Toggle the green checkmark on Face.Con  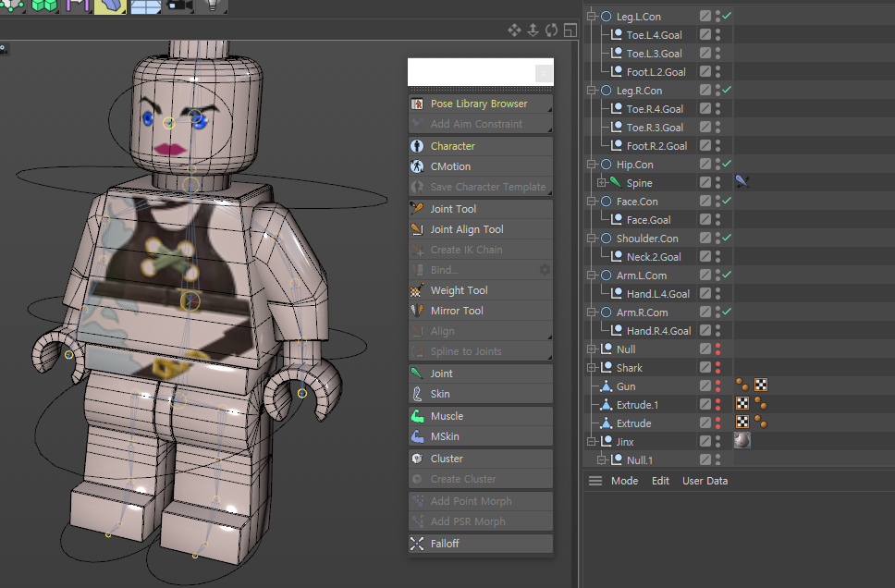pyautogui.click(x=727, y=201)
